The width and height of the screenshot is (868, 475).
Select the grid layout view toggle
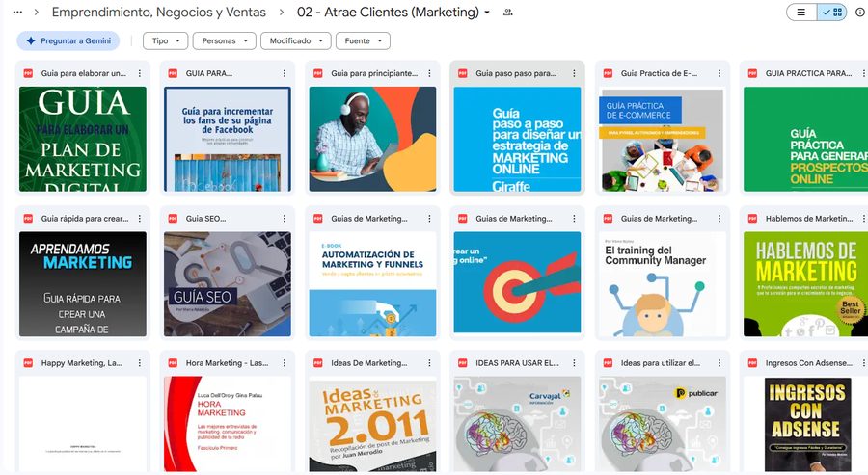[x=832, y=13]
